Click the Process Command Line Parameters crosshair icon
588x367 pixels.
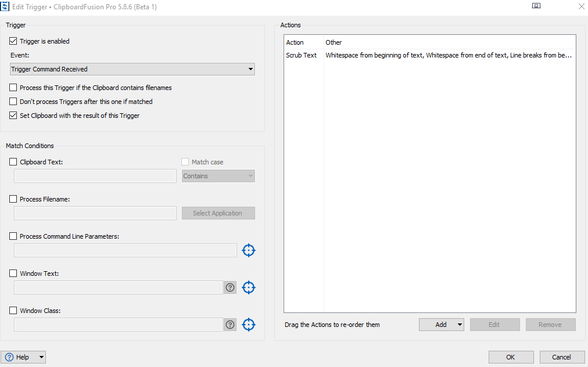click(x=249, y=250)
